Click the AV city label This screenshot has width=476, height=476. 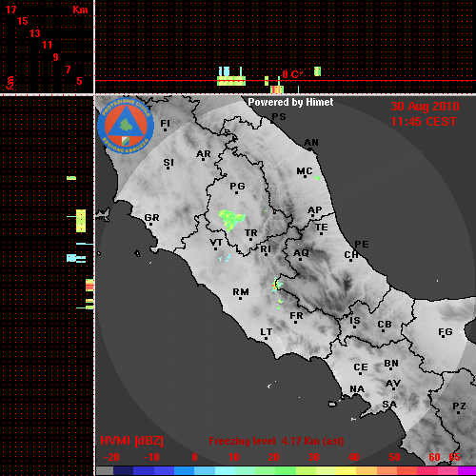coord(393,384)
